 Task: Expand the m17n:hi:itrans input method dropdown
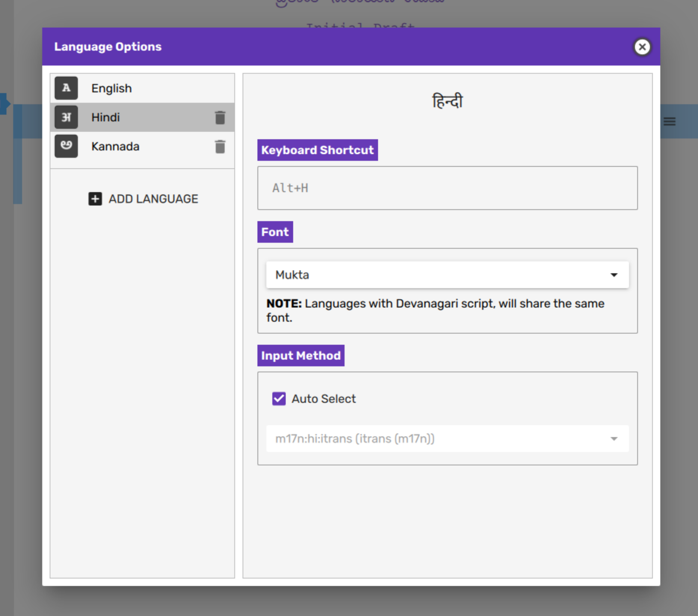pyautogui.click(x=447, y=439)
